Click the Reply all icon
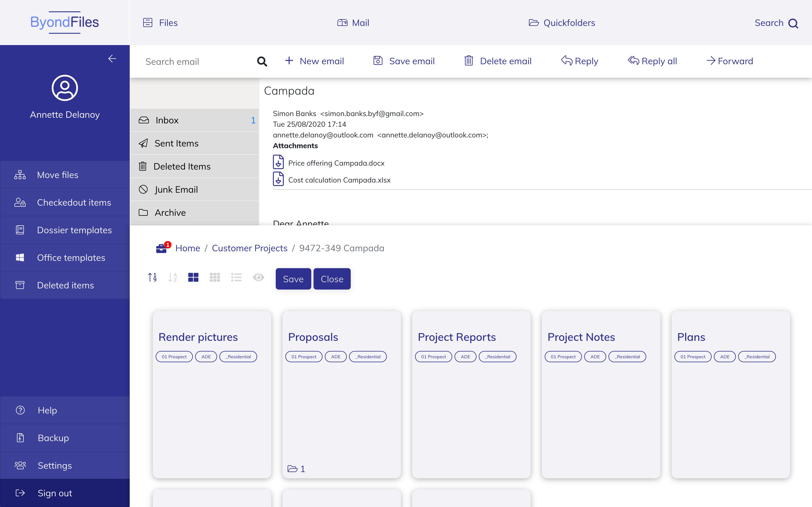 633,61
